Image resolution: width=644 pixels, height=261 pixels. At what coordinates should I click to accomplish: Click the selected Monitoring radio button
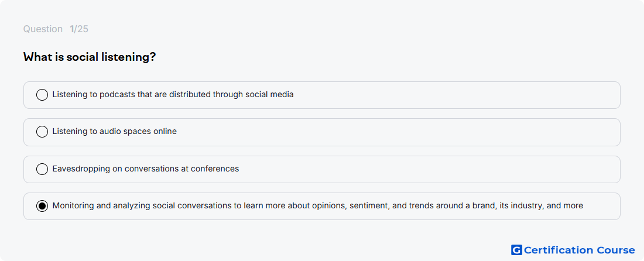(42, 205)
